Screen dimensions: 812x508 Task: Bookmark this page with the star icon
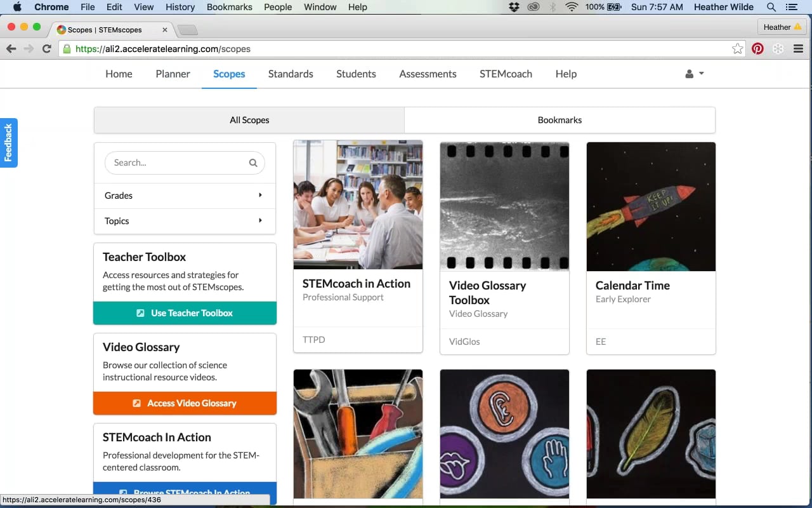[x=737, y=49]
